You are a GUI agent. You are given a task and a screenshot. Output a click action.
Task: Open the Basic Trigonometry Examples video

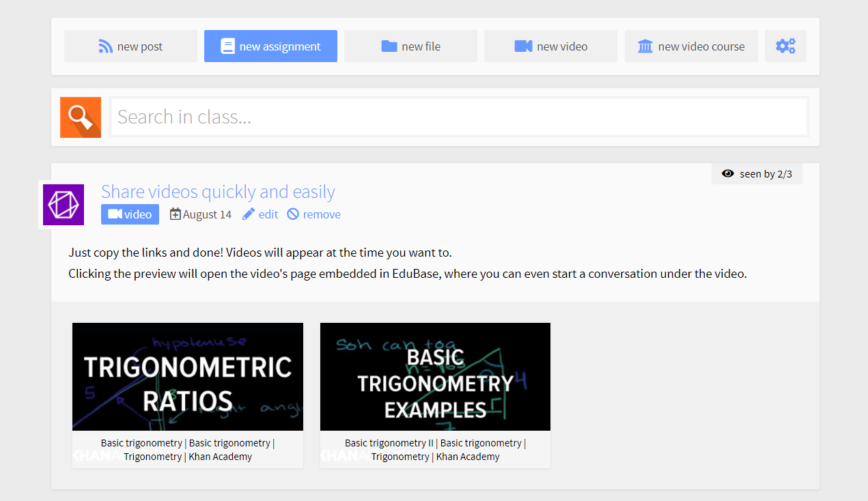coord(435,376)
